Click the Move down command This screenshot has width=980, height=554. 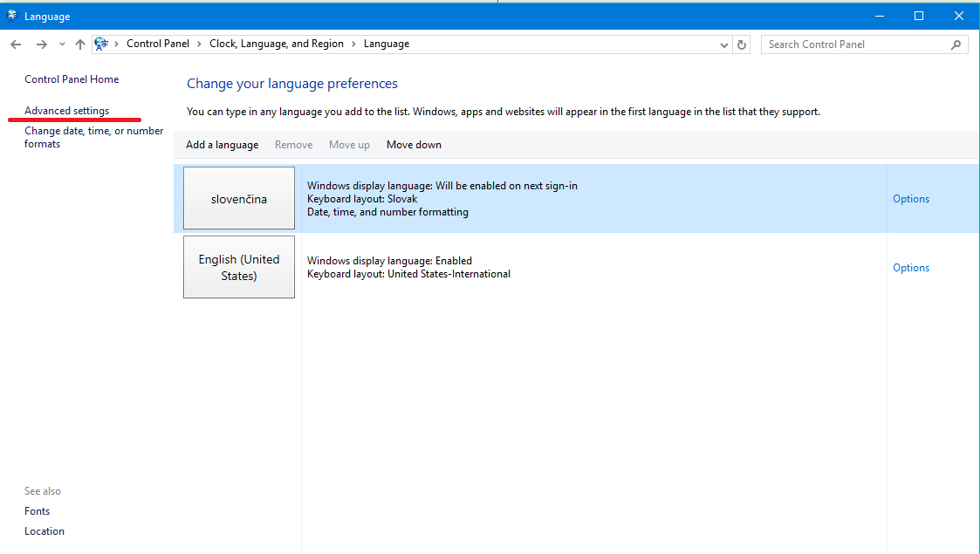click(x=414, y=145)
